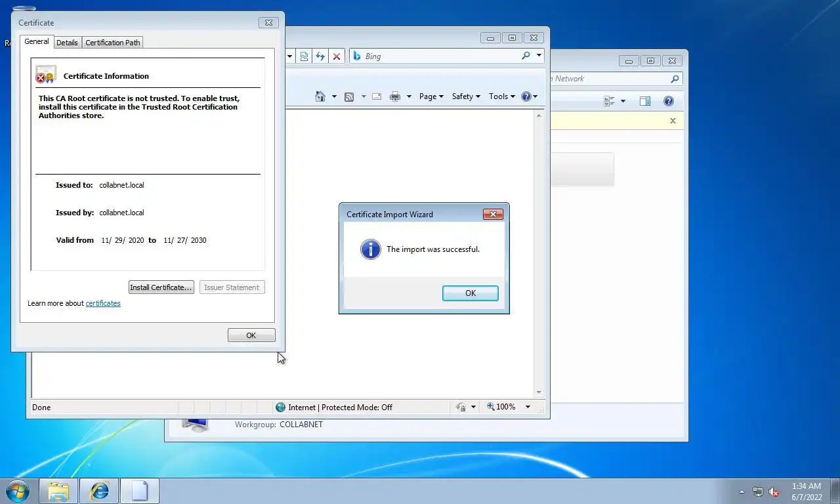Click the Bing logo in search box

point(357,56)
